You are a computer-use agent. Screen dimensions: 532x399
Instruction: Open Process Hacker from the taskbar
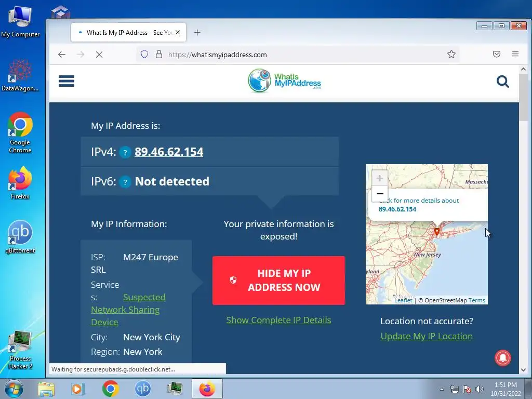(175, 389)
